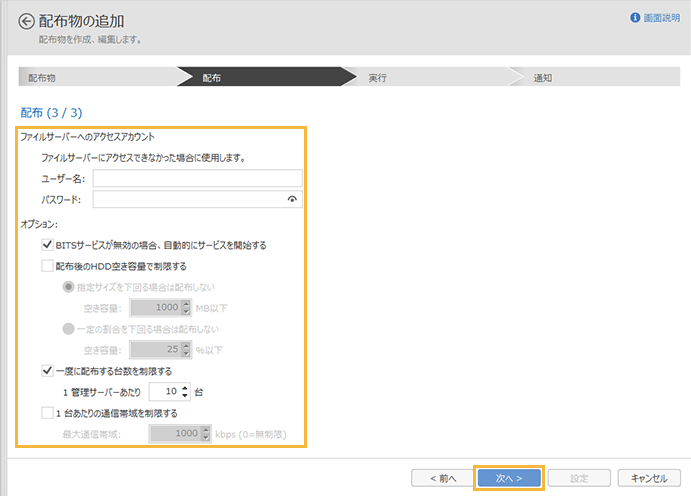Viewport: 691px width, 496px height.
Task: Click the 10 台 per server field
Action: point(165,392)
